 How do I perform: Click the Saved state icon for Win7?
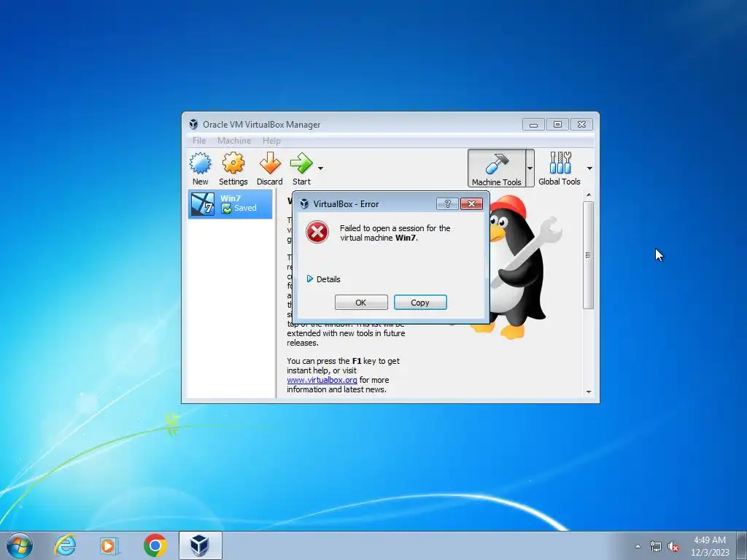[226, 209]
